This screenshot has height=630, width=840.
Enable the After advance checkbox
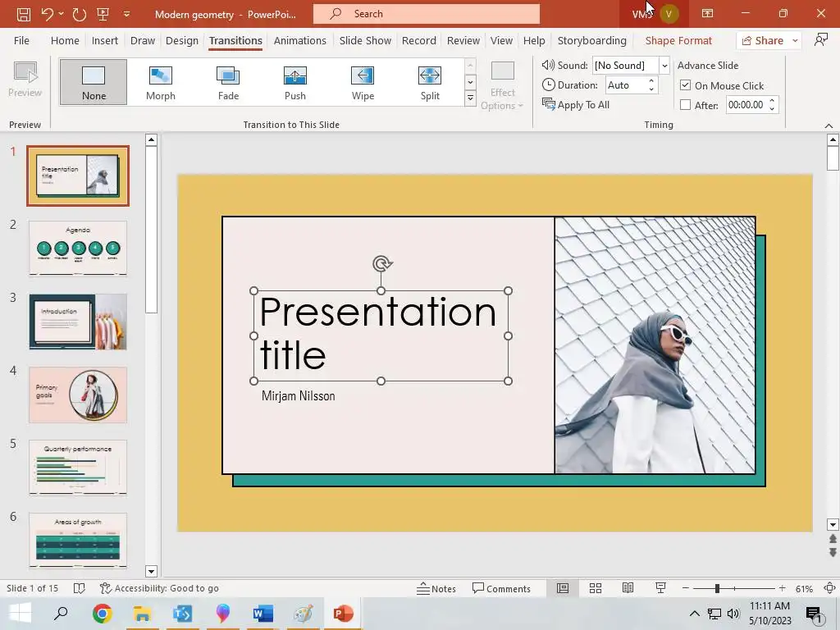[x=686, y=105]
